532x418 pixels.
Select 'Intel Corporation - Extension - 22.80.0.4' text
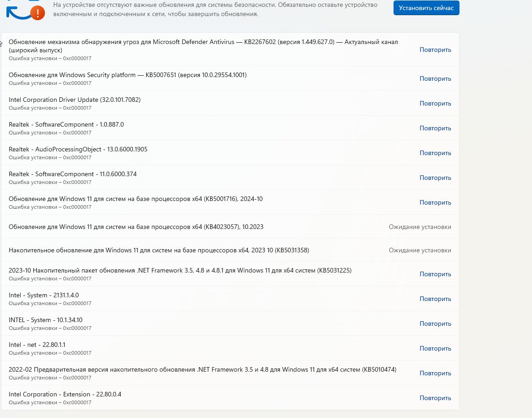pyautogui.click(x=65, y=394)
